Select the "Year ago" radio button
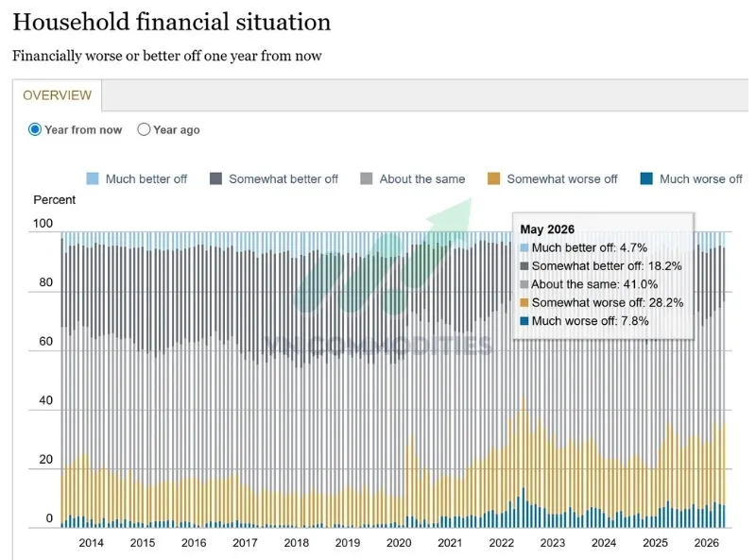 coord(144,129)
